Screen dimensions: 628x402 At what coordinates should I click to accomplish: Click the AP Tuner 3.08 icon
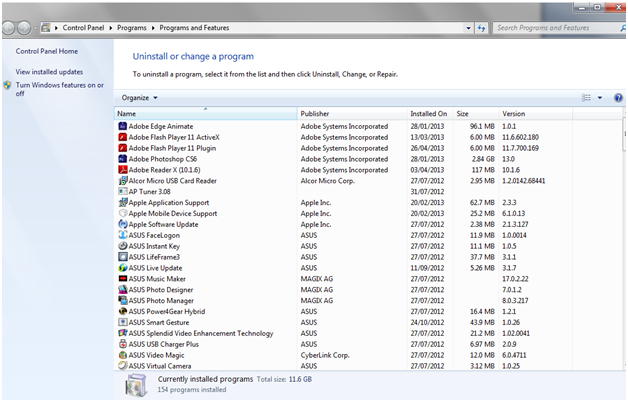point(123,192)
